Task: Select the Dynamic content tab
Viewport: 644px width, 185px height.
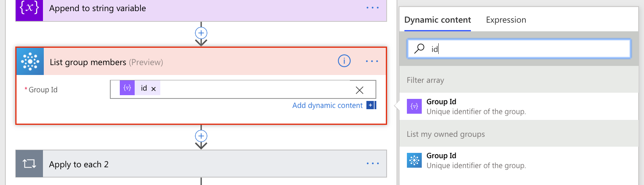Action: 437,20
